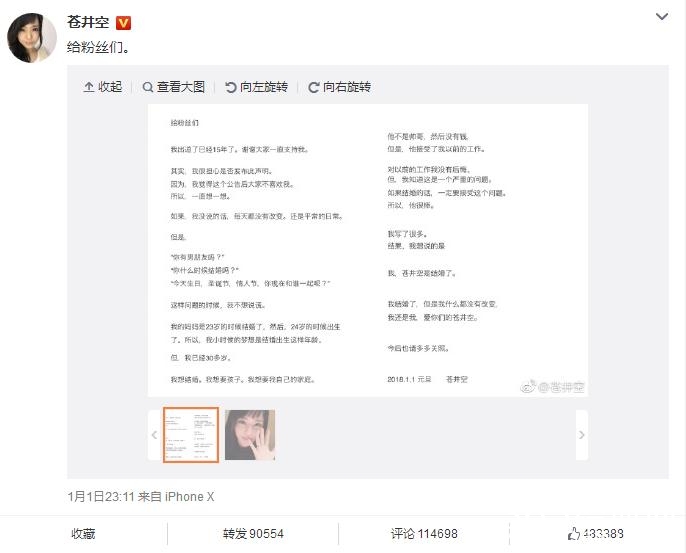Screen dimensions: 686x553
Task: Go to previous thumbnails with left arrow
Action: 154,435
